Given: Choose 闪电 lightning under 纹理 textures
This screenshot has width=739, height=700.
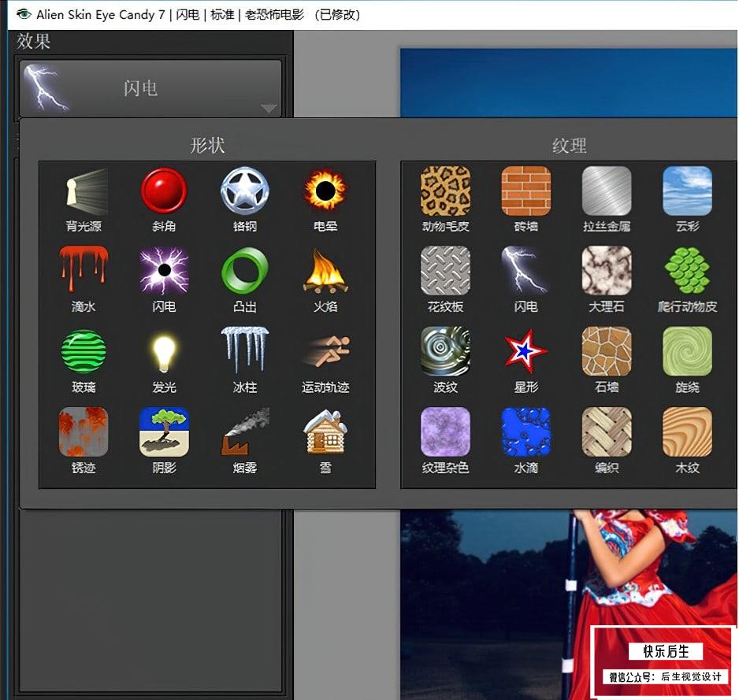Looking at the screenshot, I should (526, 271).
